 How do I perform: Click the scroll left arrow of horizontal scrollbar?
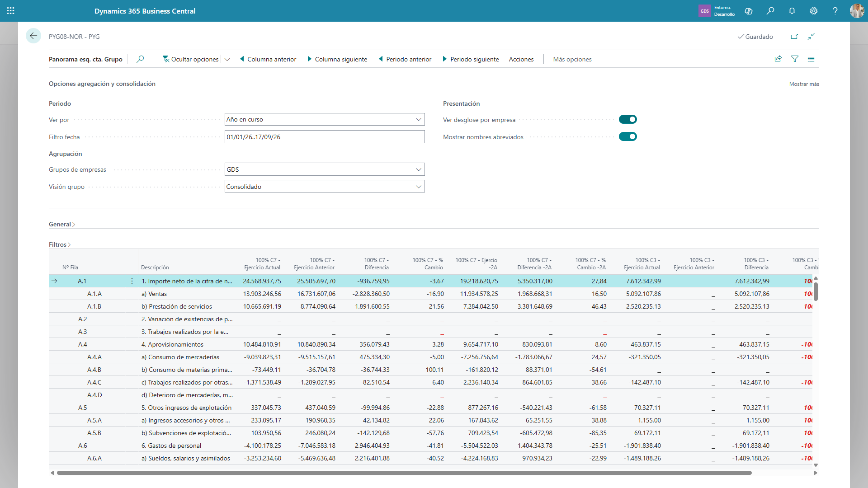52,473
